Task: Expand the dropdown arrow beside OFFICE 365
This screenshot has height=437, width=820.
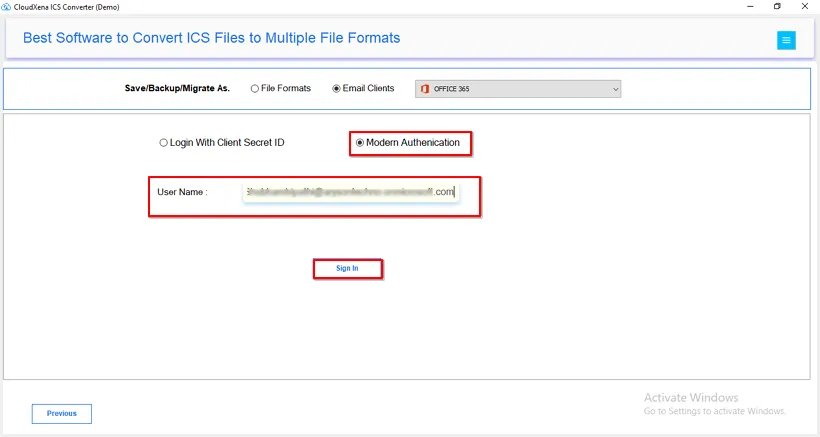Action: click(x=616, y=89)
